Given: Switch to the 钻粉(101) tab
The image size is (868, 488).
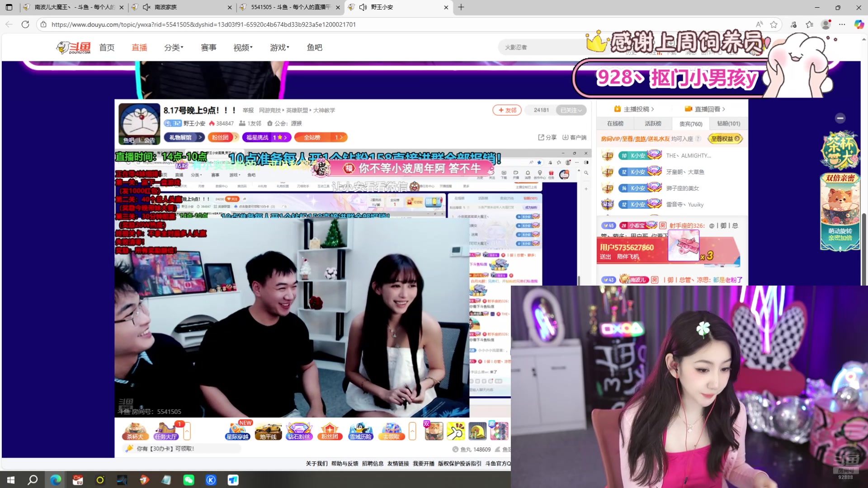Looking at the screenshot, I should pos(728,124).
